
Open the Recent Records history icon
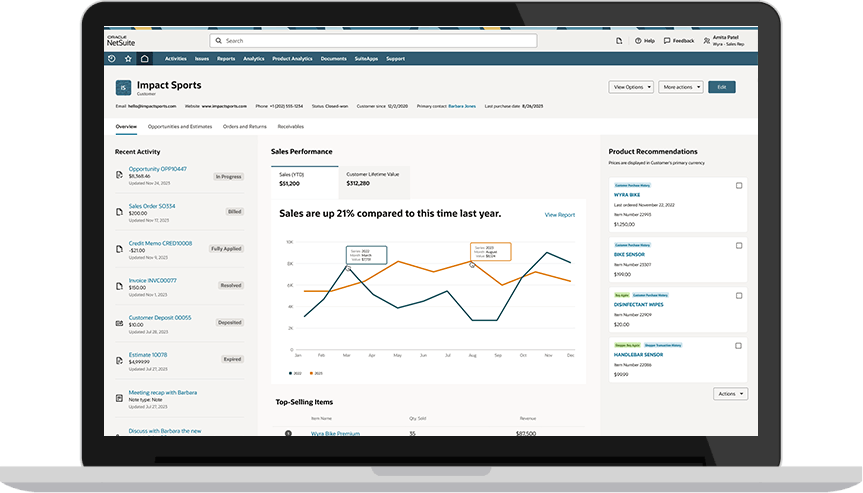pyautogui.click(x=111, y=59)
